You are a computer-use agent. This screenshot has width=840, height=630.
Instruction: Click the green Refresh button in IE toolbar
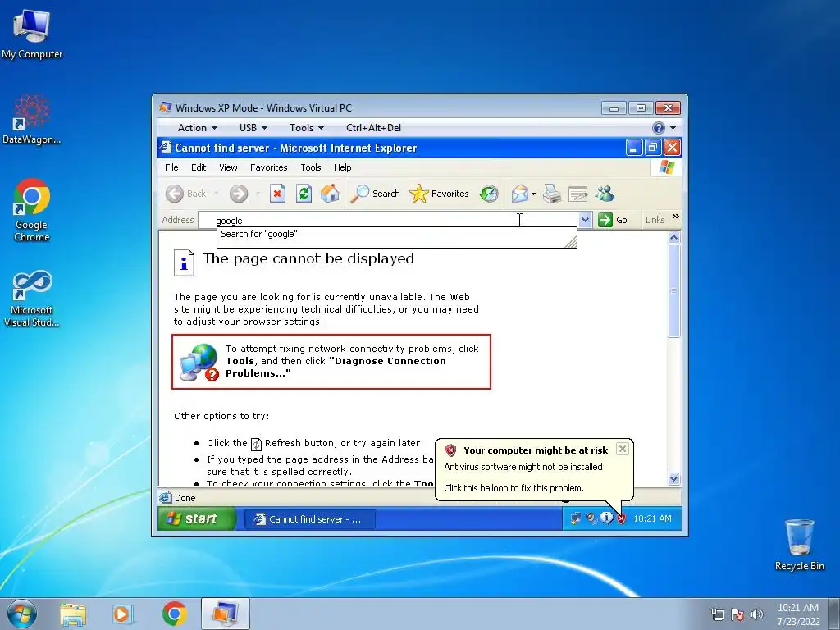[x=304, y=194]
